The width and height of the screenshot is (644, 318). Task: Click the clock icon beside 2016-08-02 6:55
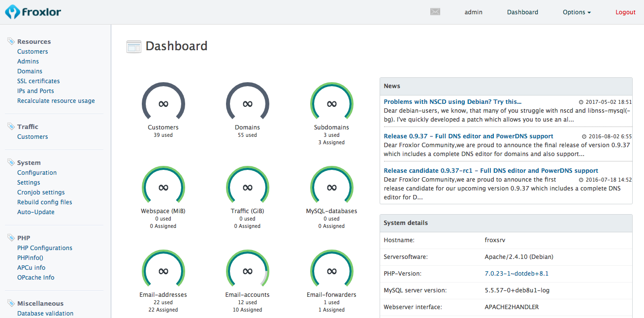click(x=584, y=136)
